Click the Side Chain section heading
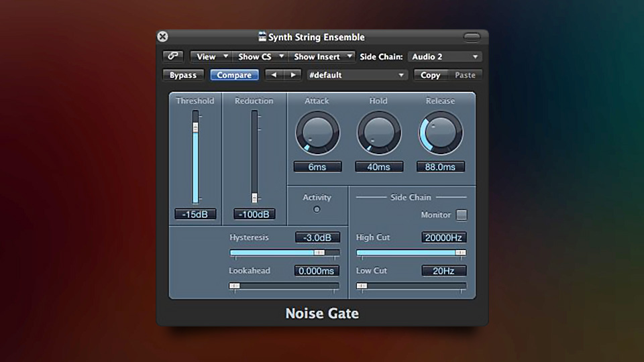 pyautogui.click(x=411, y=197)
